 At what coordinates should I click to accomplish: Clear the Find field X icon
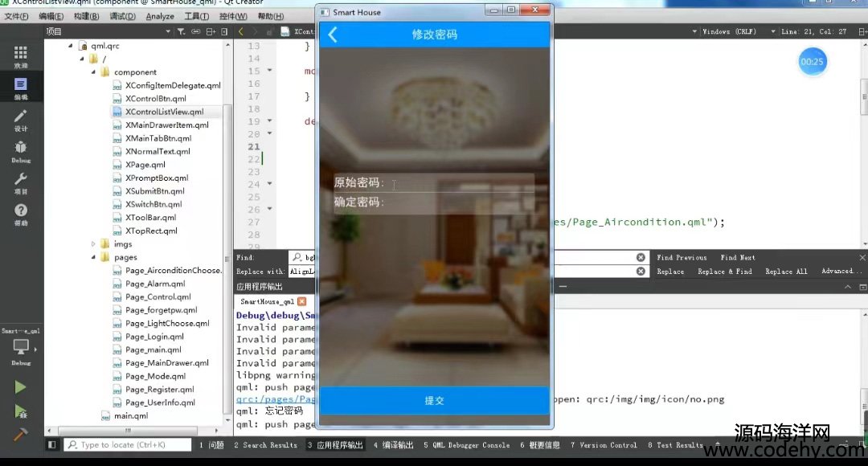click(x=641, y=257)
